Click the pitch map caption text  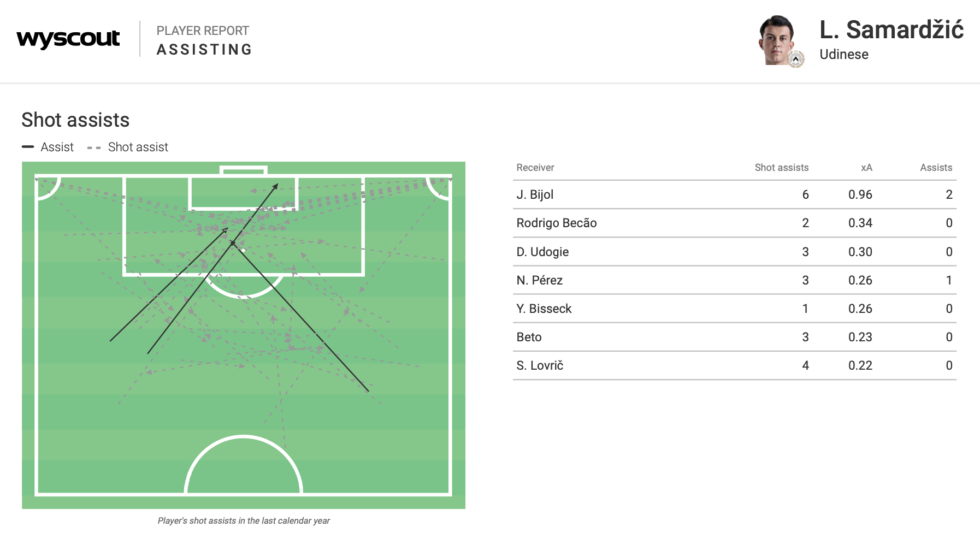pos(244,520)
